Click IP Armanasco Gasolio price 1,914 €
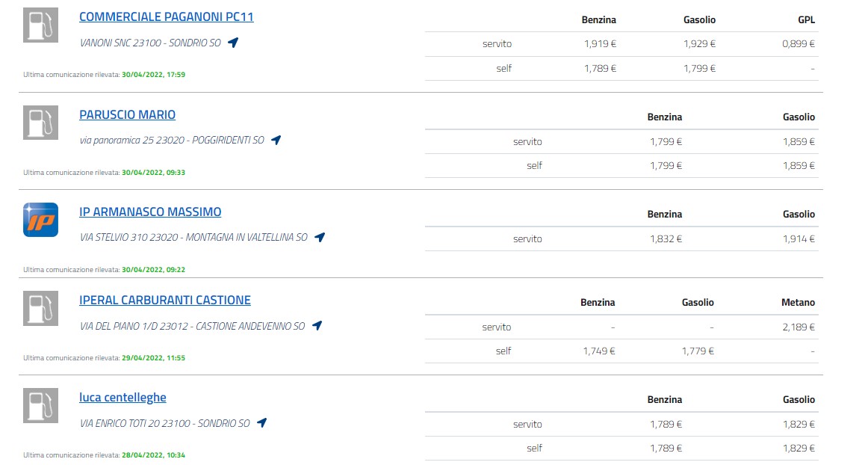The width and height of the screenshot is (868, 465). click(x=799, y=239)
